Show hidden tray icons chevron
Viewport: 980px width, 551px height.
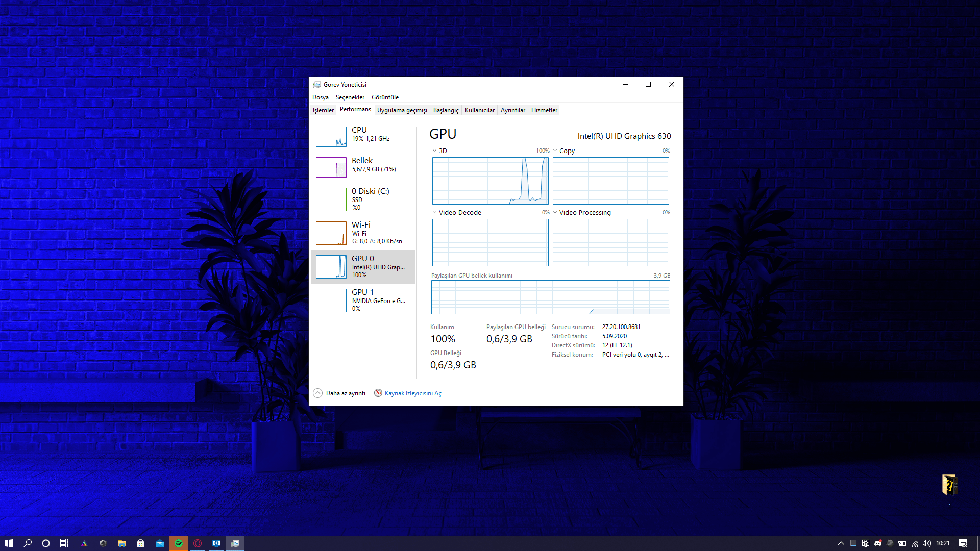841,543
